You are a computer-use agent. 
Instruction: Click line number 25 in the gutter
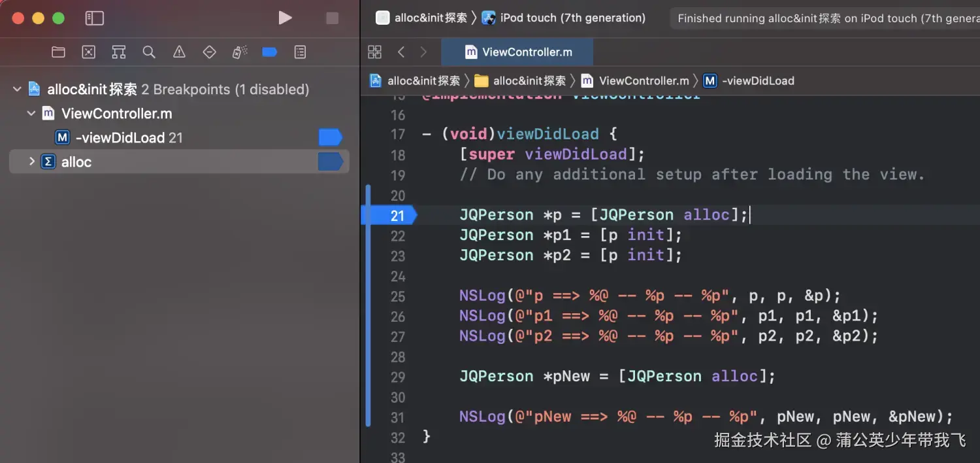(398, 296)
